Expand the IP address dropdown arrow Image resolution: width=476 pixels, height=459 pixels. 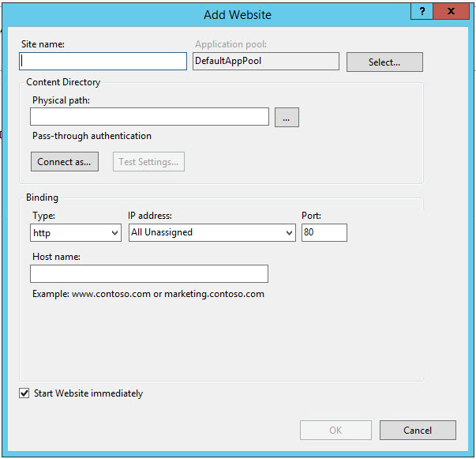pyautogui.click(x=289, y=233)
